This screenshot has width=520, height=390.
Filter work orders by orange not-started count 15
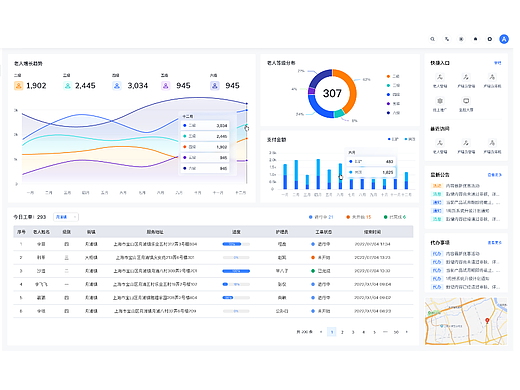point(359,217)
